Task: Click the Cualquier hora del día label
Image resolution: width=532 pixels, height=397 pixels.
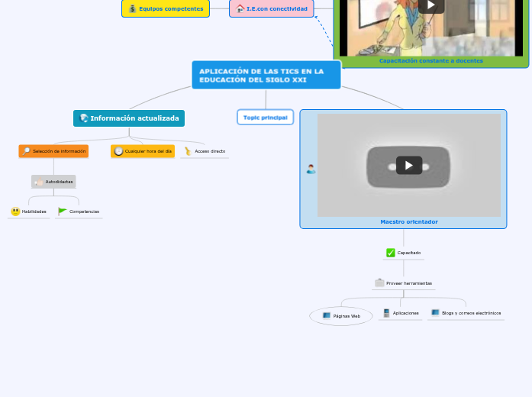Action: (148, 151)
